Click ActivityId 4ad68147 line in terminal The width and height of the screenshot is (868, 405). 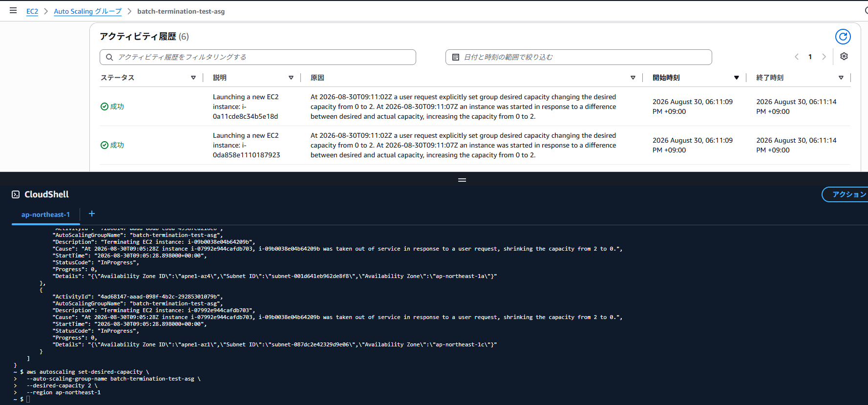(138, 297)
